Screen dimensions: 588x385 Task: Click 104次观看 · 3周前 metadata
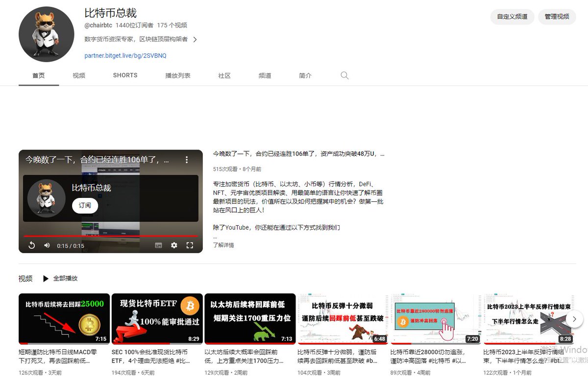point(319,373)
